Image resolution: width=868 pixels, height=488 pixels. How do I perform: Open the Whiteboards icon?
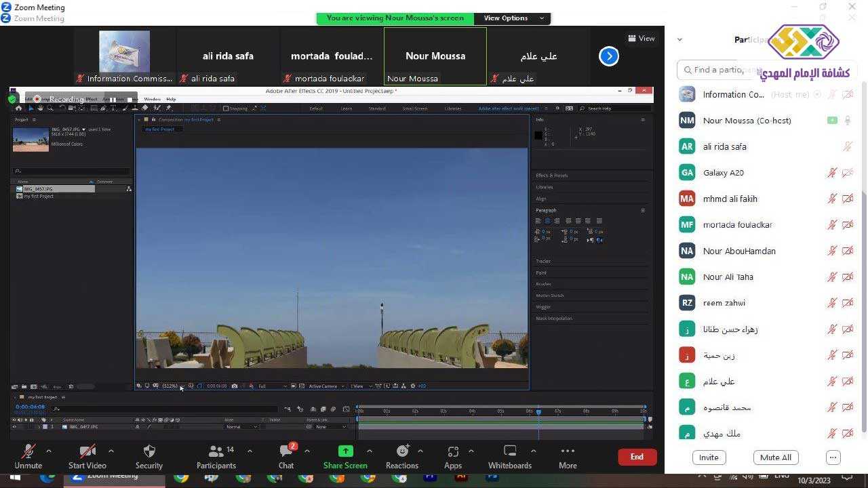pyautogui.click(x=510, y=451)
